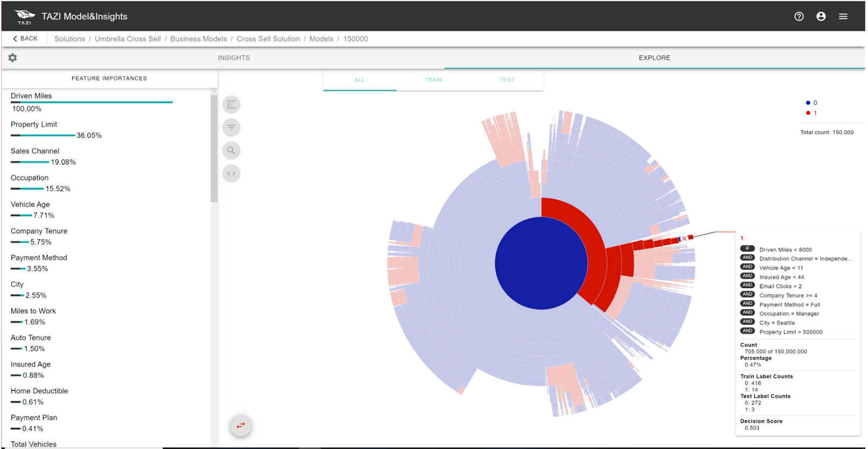Click the Driven Miles importance bar
868x449 pixels.
point(92,102)
